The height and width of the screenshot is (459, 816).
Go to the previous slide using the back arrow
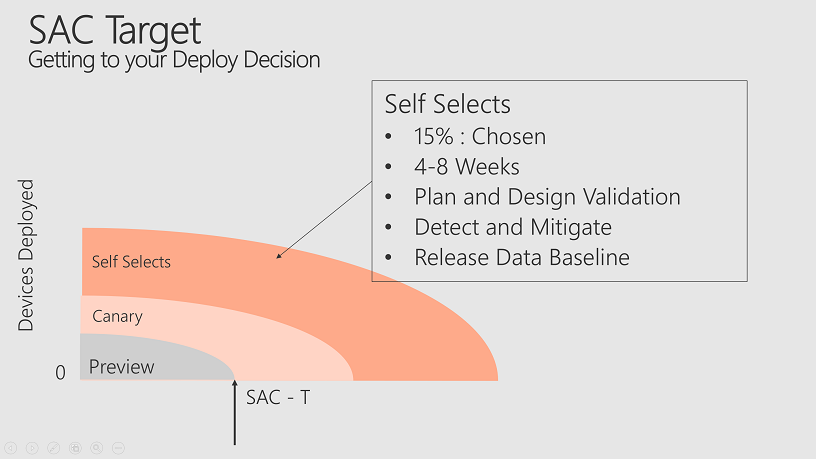point(10,448)
